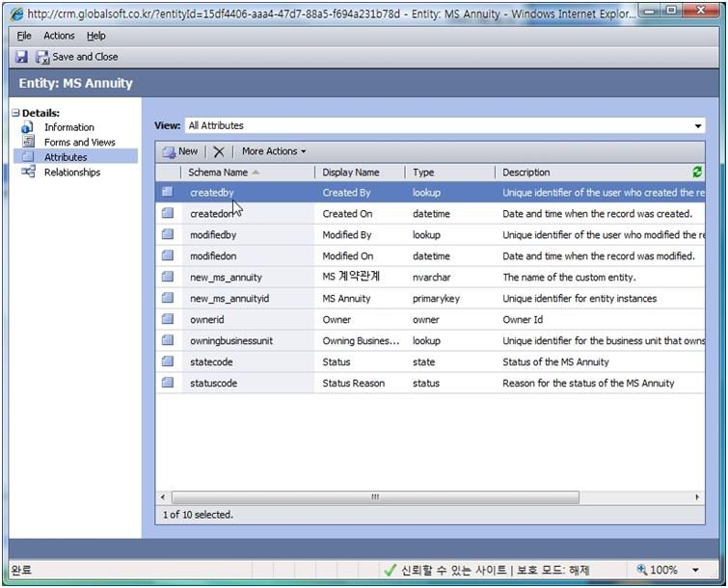
Task: Click the Created By display name
Action: (x=346, y=193)
